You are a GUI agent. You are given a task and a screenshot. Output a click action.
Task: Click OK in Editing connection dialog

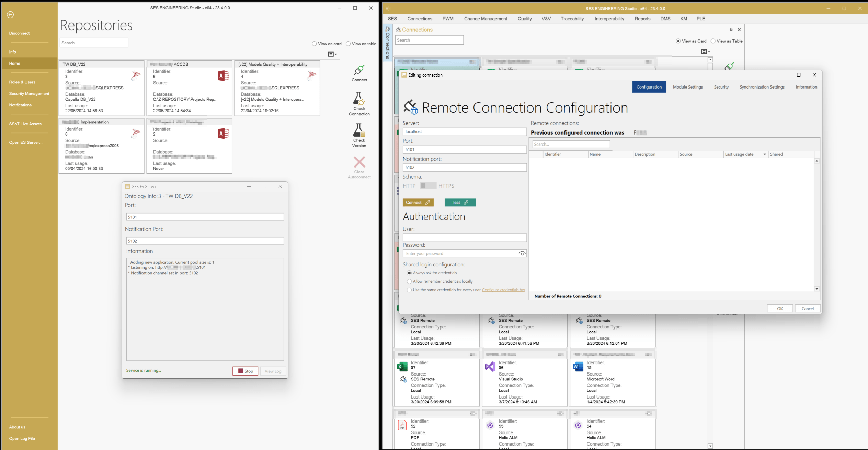pyautogui.click(x=780, y=309)
